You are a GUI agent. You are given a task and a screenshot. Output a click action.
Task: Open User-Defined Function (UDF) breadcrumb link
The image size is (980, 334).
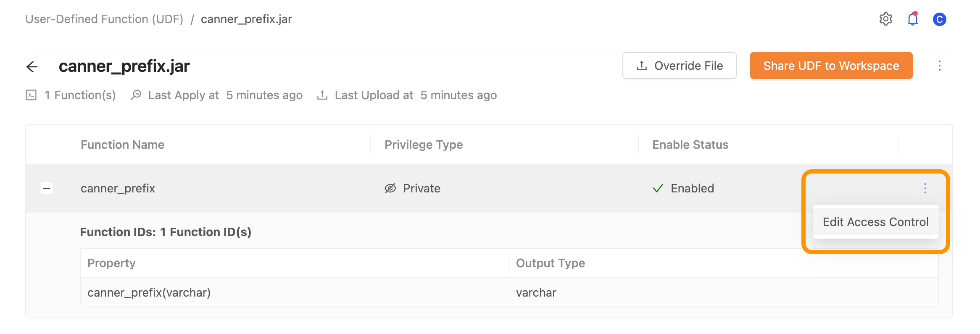tap(104, 19)
